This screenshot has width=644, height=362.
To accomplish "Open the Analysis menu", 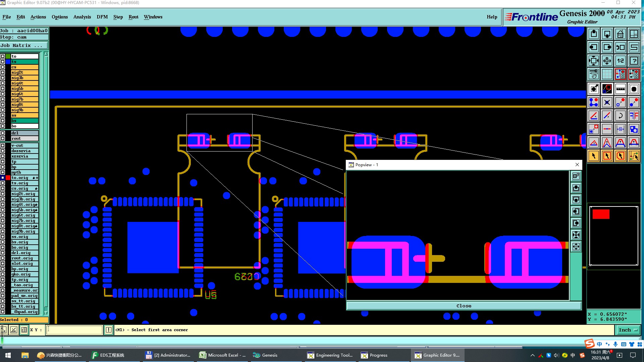I will click(82, 17).
